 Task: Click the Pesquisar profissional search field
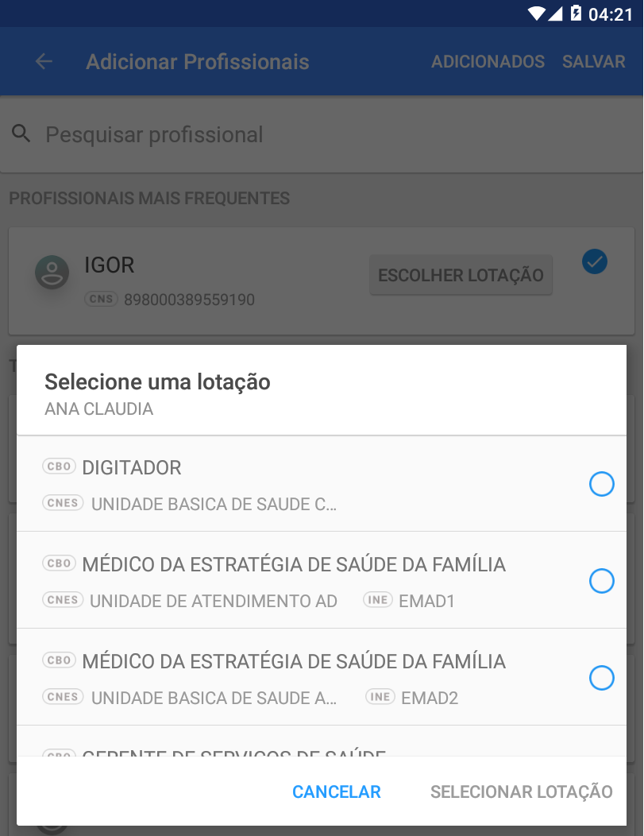(322, 134)
